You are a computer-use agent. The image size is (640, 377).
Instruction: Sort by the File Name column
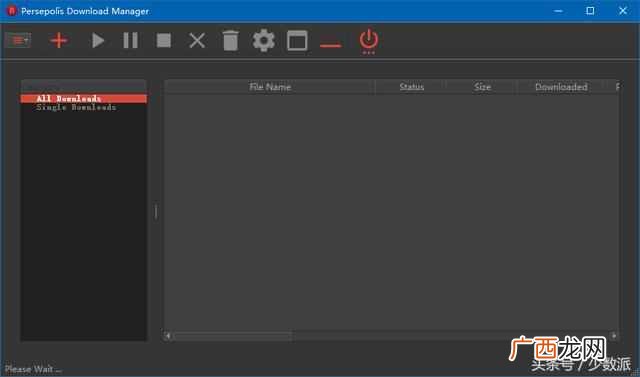(x=270, y=87)
